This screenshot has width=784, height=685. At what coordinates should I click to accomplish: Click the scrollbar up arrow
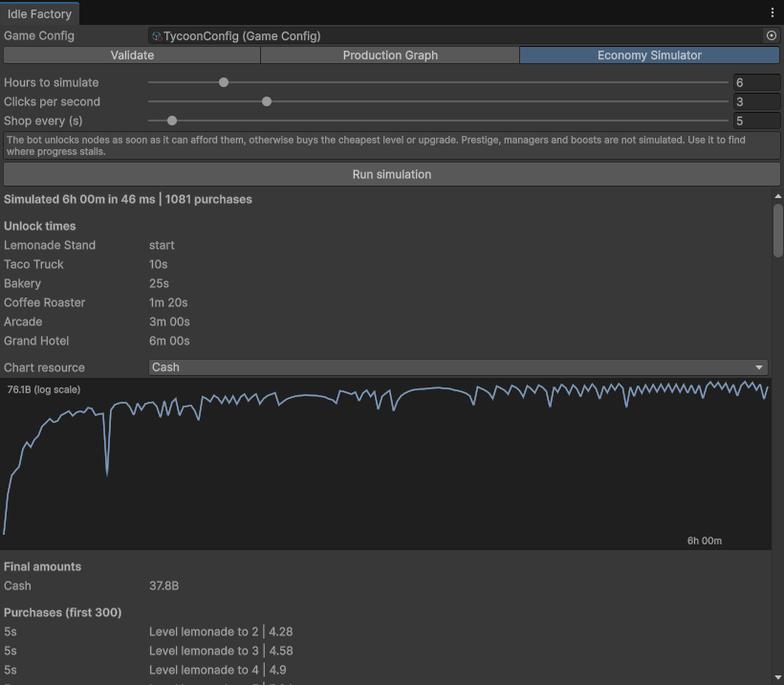(777, 196)
